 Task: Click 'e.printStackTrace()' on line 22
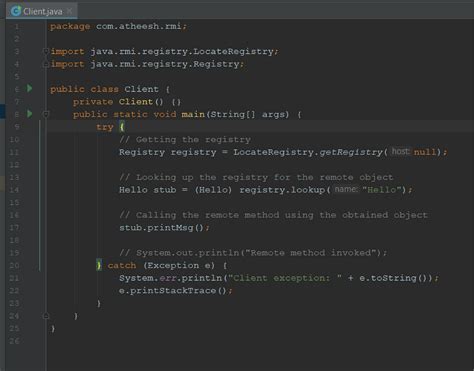173,291
